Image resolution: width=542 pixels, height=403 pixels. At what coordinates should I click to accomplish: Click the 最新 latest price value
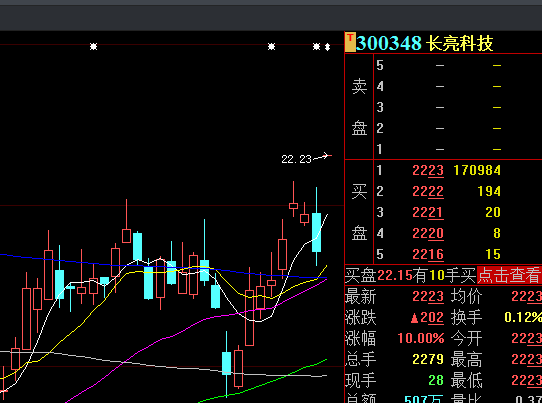pyautogui.click(x=428, y=297)
